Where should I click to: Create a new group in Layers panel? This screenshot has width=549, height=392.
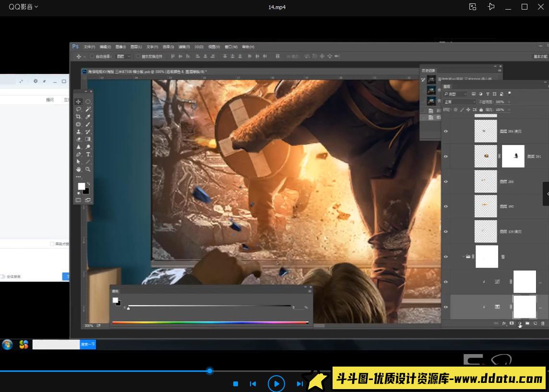click(x=527, y=323)
